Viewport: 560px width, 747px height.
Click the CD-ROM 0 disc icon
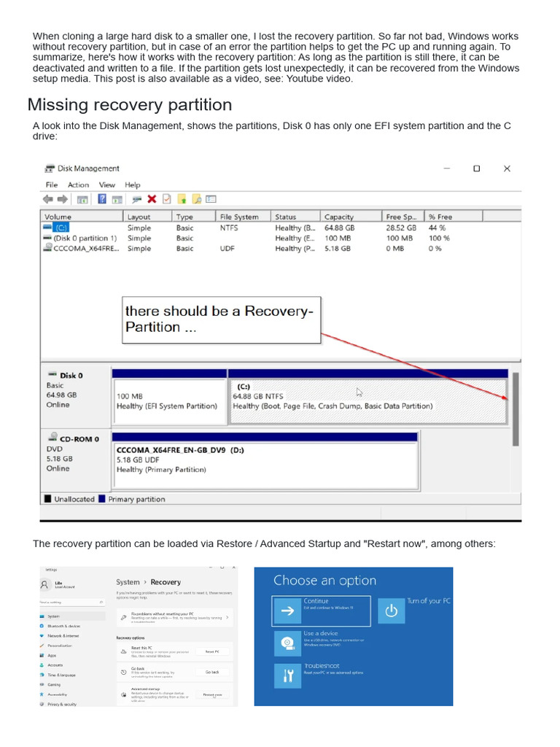[x=52, y=438]
